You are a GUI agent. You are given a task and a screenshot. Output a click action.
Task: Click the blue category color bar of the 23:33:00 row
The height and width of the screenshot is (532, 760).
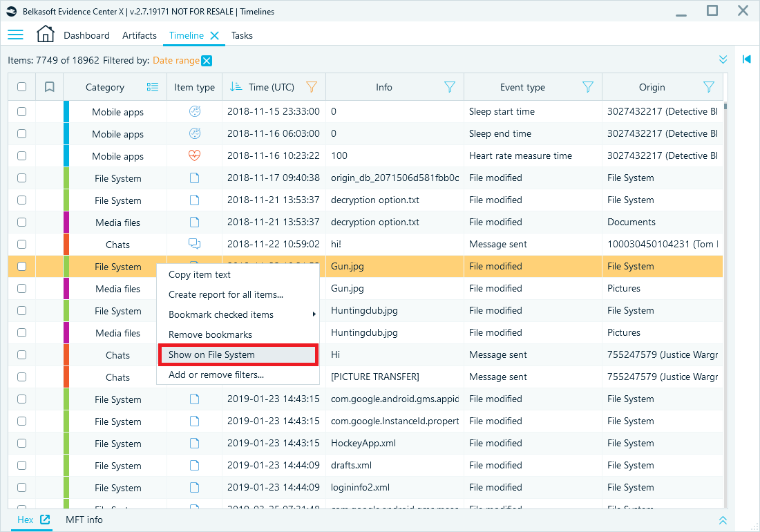pos(66,111)
